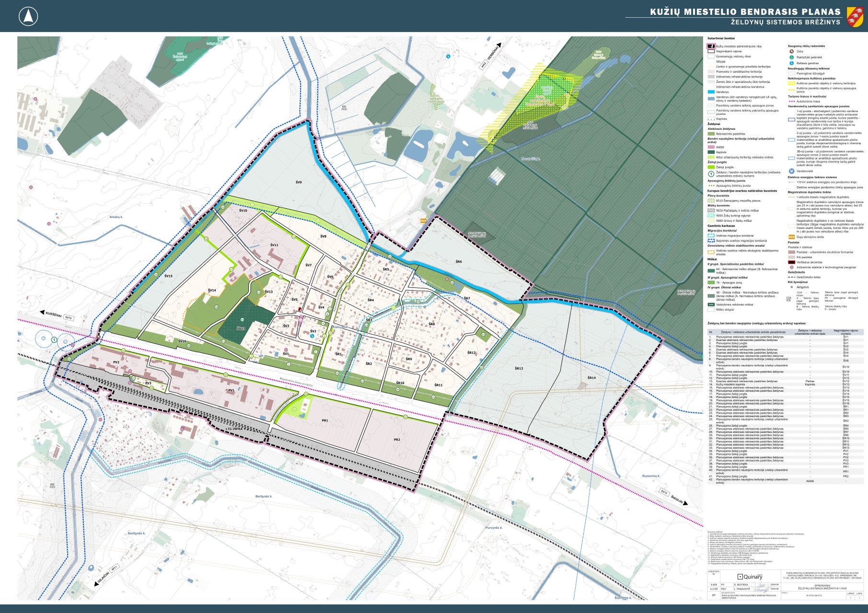Select the Rajoninės svarbos migracijos koridoriai symbol
The width and height of the screenshot is (868, 613).
711,241
